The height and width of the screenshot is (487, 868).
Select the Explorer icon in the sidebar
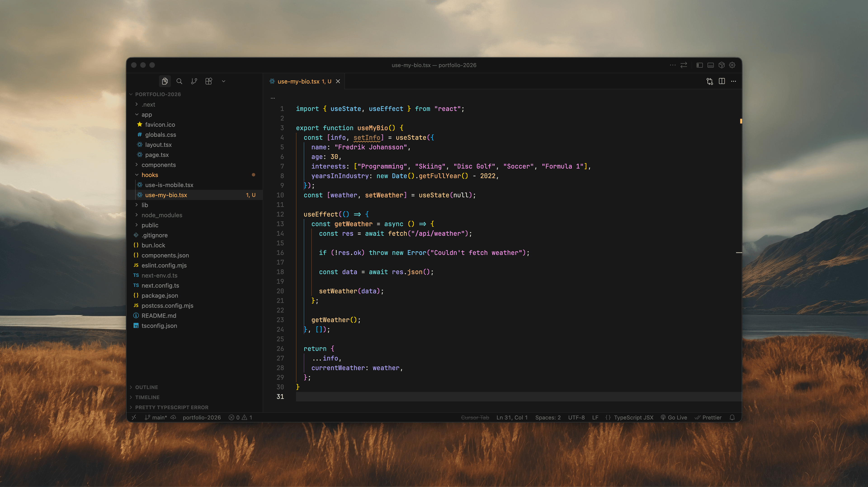165,81
